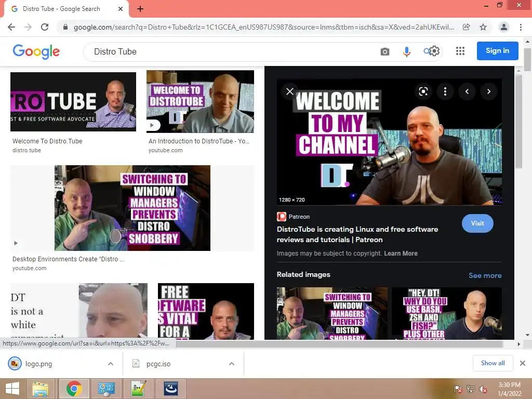Open the Google apps grid
The image size is (532, 399).
click(460, 51)
